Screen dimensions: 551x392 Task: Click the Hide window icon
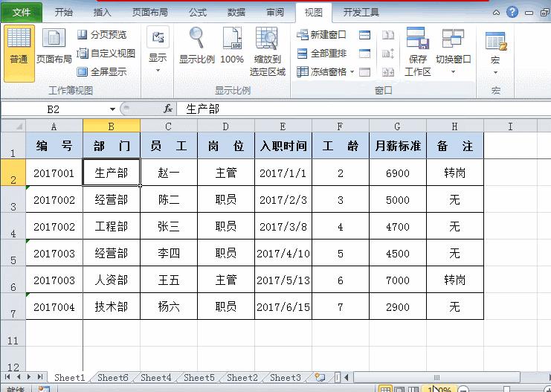point(365,54)
